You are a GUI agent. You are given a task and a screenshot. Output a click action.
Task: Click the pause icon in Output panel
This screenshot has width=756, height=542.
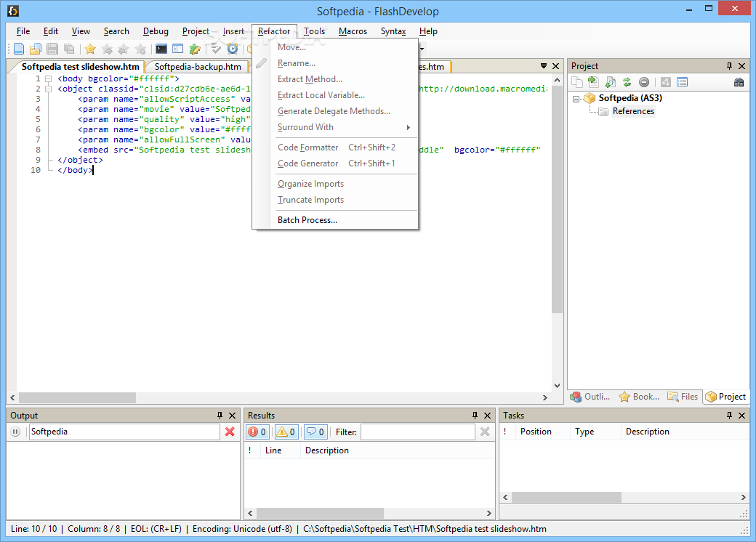point(15,432)
